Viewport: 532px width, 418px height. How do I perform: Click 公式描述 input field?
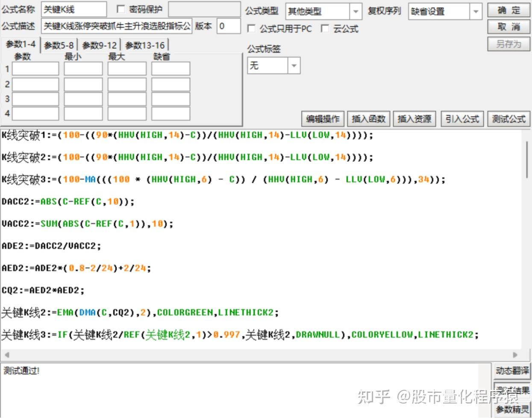point(117,26)
